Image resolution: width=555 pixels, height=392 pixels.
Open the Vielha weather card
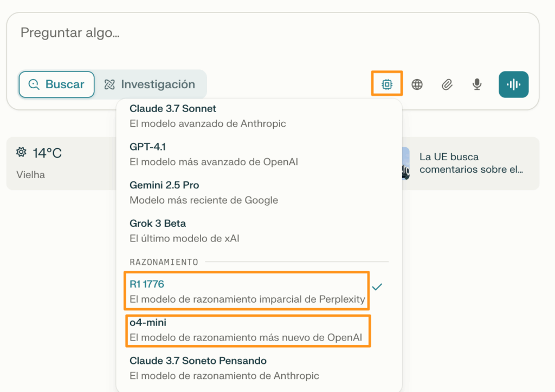pos(62,164)
